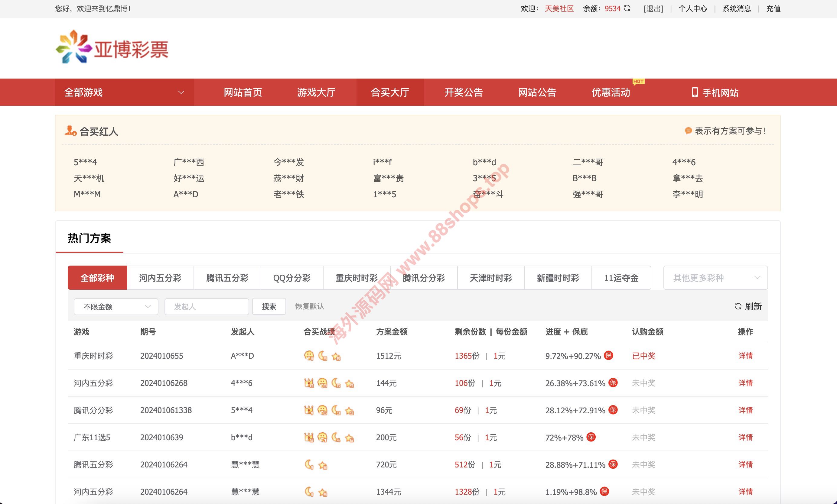Click the 合买红人 person icon
This screenshot has height=504, width=837.
tap(70, 131)
